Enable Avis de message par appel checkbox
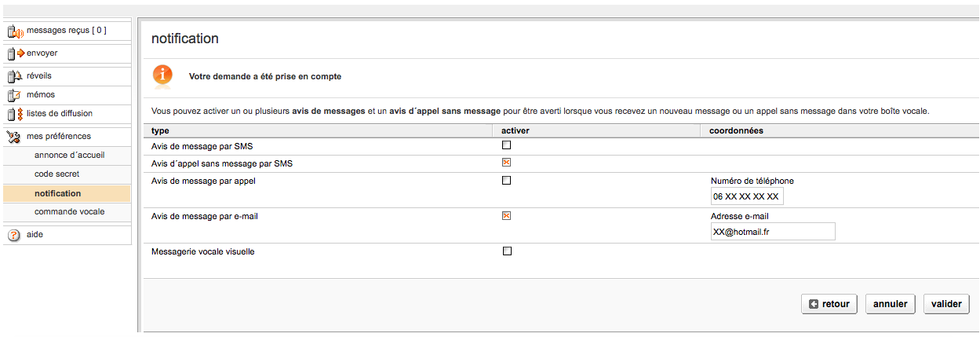This screenshot has height=337, width=980. click(506, 181)
